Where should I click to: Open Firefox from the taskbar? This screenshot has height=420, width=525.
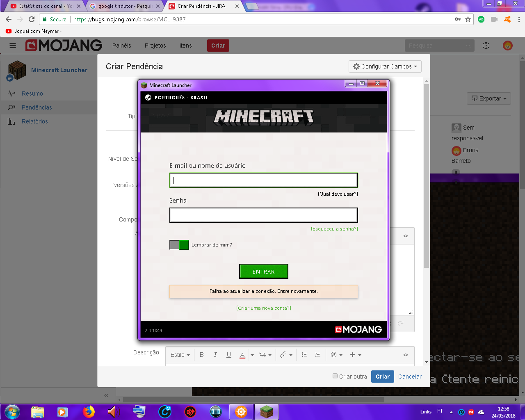tap(88, 411)
